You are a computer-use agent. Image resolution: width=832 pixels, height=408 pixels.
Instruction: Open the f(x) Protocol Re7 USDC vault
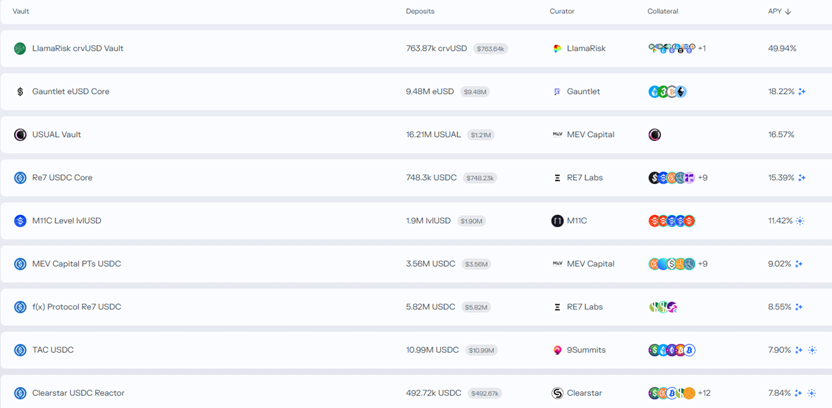76,307
